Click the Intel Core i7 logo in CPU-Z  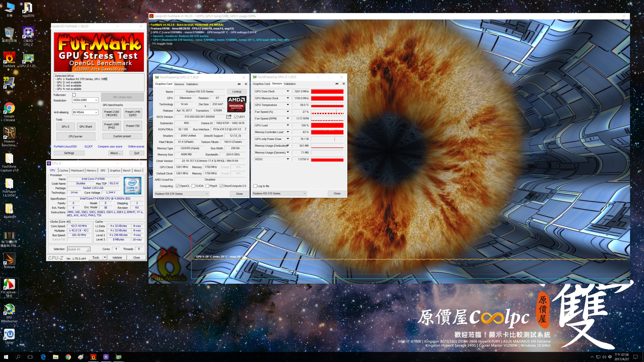(x=132, y=186)
